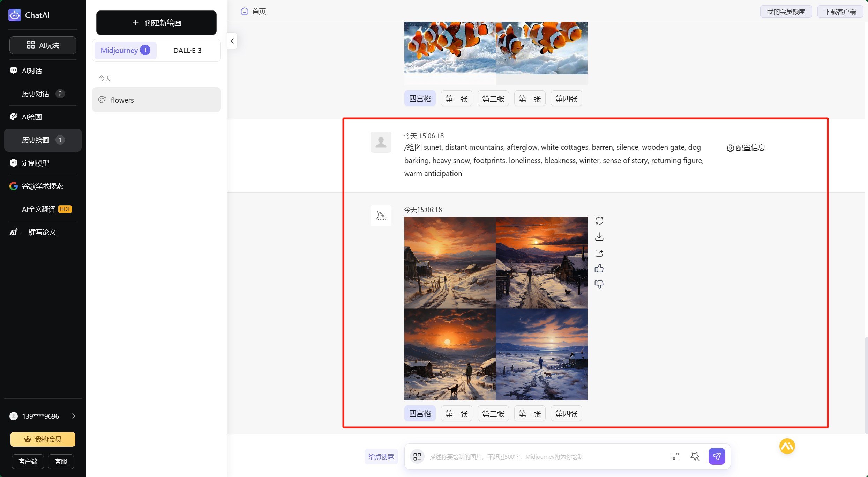Click the image description input field
Viewport: 868px width, 477px height.
click(x=544, y=456)
